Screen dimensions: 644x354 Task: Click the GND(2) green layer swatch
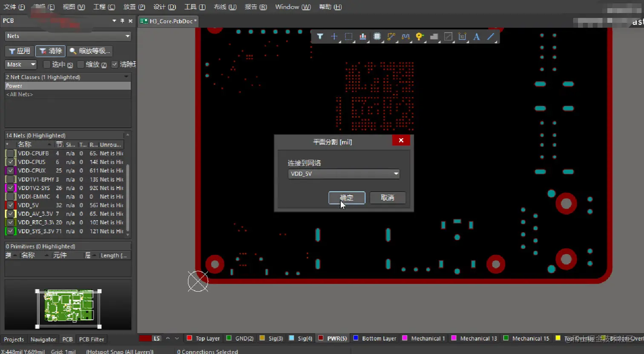229,338
